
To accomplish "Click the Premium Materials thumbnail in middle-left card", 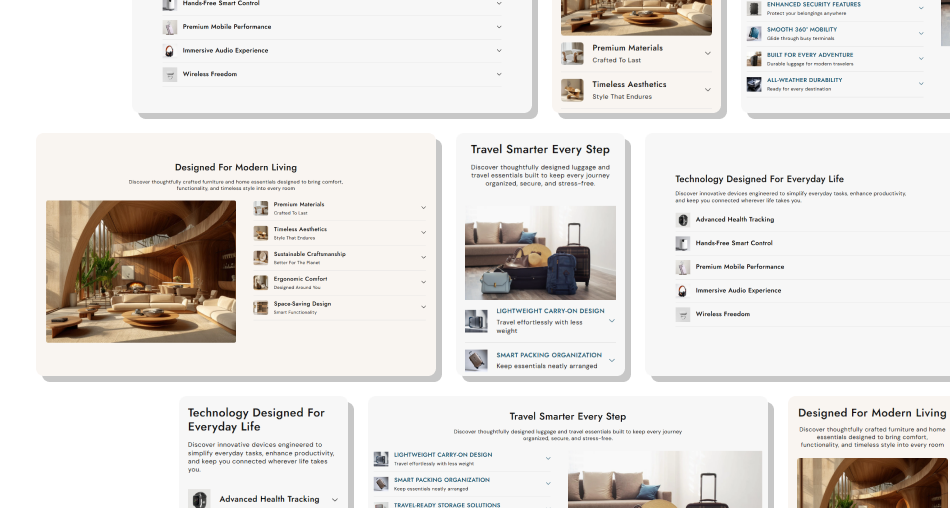I will click(261, 209).
